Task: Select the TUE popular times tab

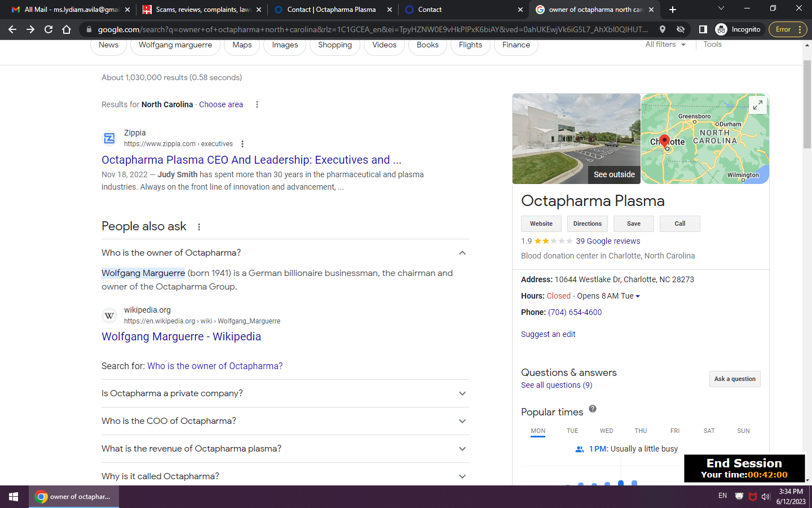Action: [572, 431]
